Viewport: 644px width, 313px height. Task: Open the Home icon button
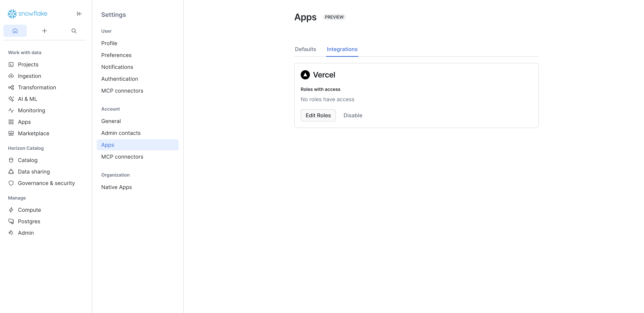tap(15, 31)
